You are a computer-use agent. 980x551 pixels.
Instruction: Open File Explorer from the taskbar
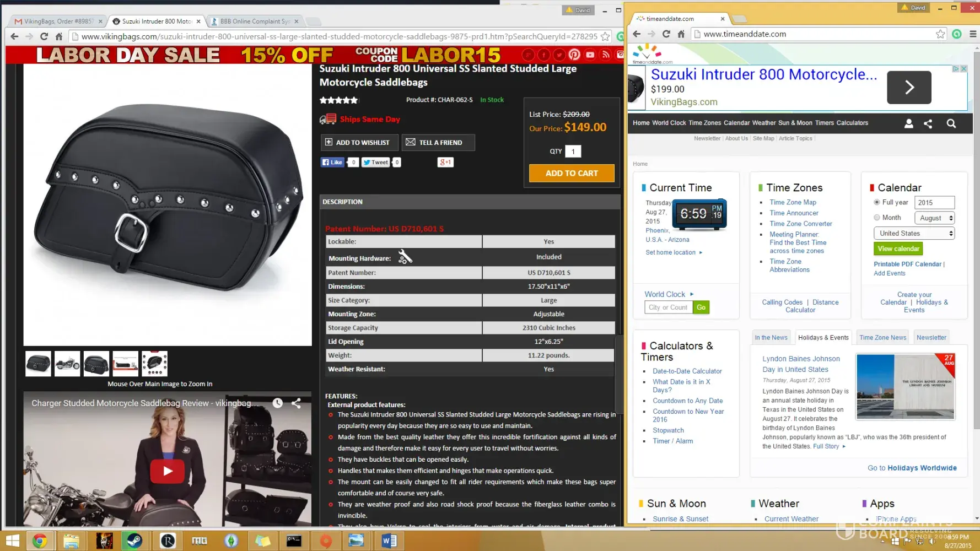click(x=71, y=541)
